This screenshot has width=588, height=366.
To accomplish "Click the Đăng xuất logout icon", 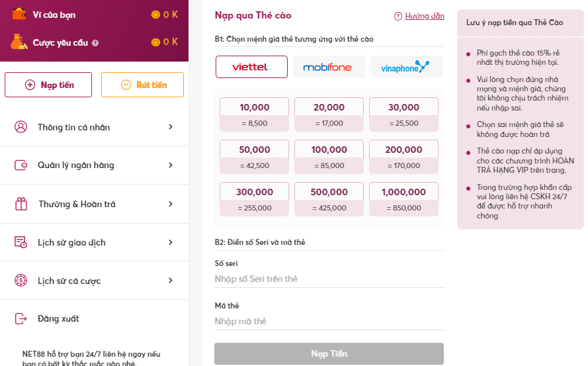I will pyautogui.click(x=21, y=319).
